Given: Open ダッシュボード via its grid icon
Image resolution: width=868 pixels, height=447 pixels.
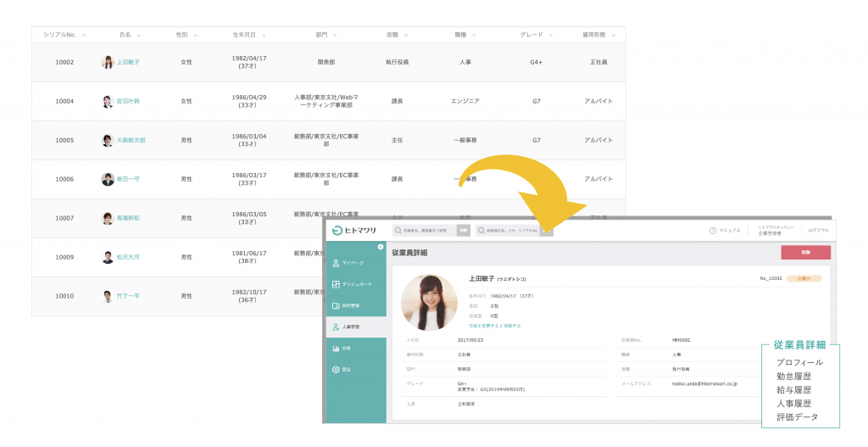Looking at the screenshot, I should click(x=336, y=284).
